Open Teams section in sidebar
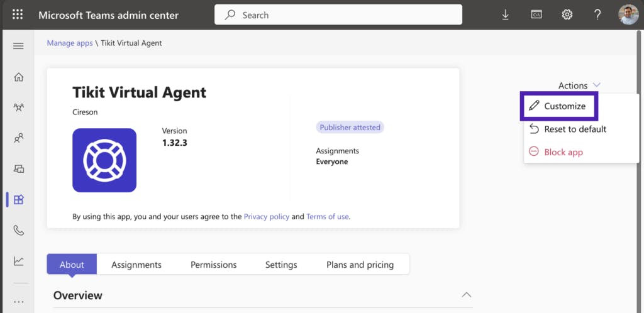 (x=18, y=107)
